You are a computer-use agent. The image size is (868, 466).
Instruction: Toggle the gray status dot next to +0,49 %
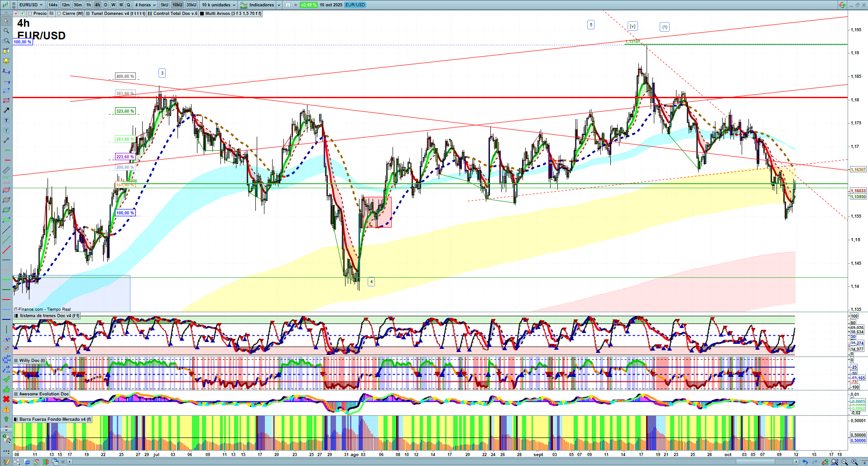pyautogui.click(x=296, y=5)
